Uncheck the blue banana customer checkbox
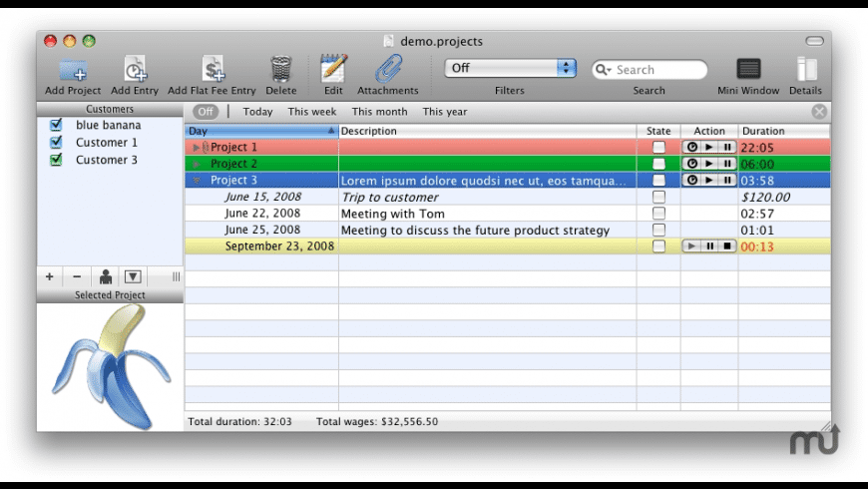 click(x=56, y=126)
